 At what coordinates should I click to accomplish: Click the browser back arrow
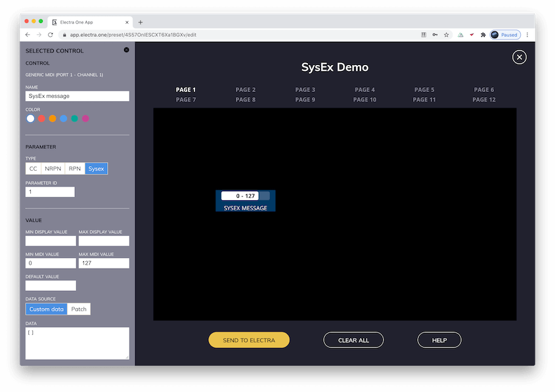[28, 35]
